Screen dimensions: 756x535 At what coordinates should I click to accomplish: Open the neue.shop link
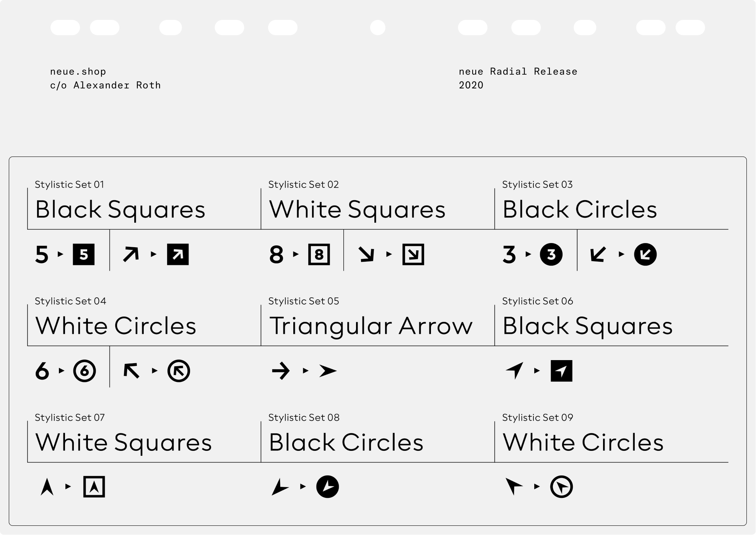tap(78, 72)
